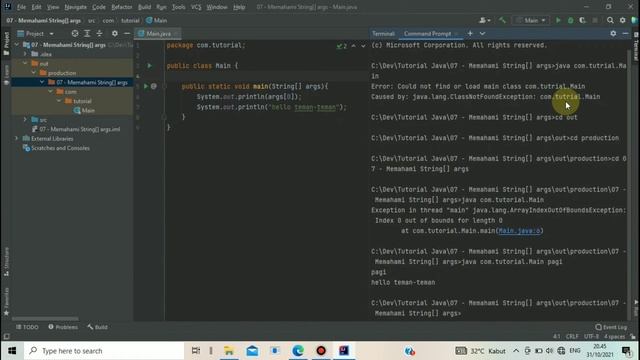Click the taskbar search box
The height and width of the screenshot is (360, 640).
pos(104,351)
